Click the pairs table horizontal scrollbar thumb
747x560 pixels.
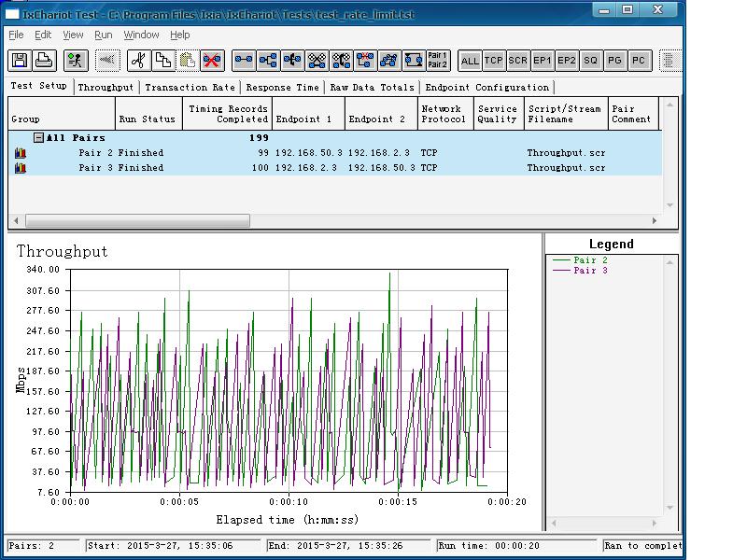click(137, 220)
